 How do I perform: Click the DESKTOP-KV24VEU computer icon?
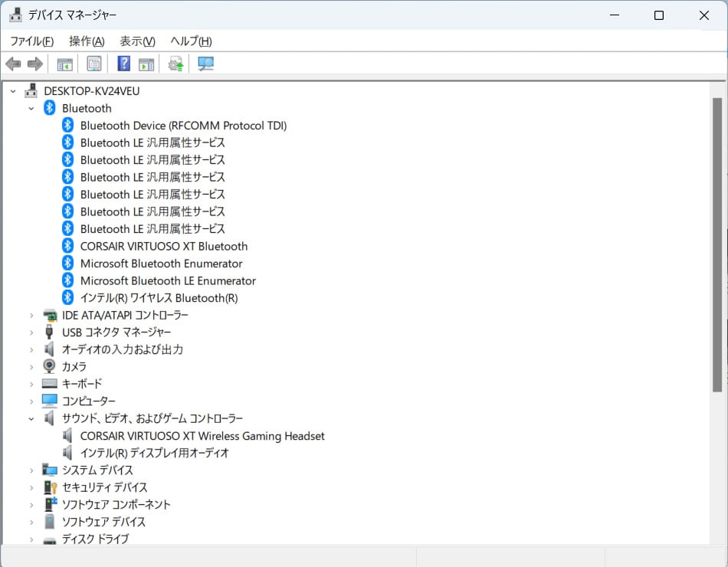[31, 90]
